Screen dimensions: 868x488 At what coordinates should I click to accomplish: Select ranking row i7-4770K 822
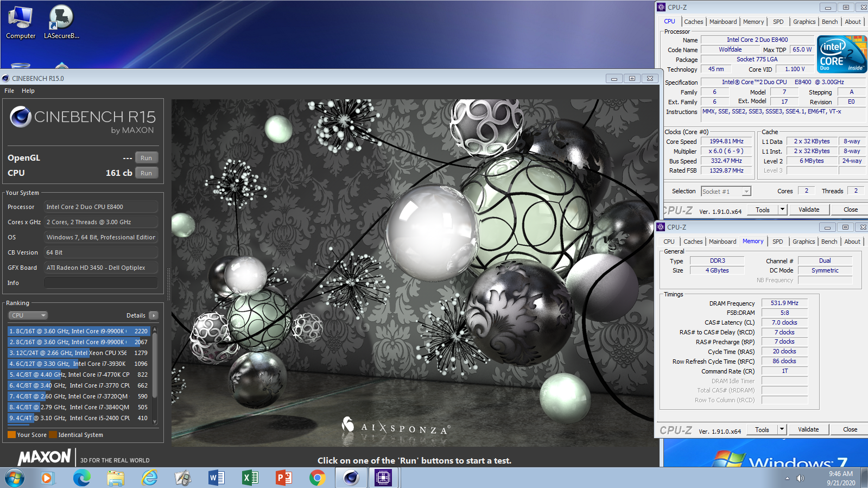(79, 375)
